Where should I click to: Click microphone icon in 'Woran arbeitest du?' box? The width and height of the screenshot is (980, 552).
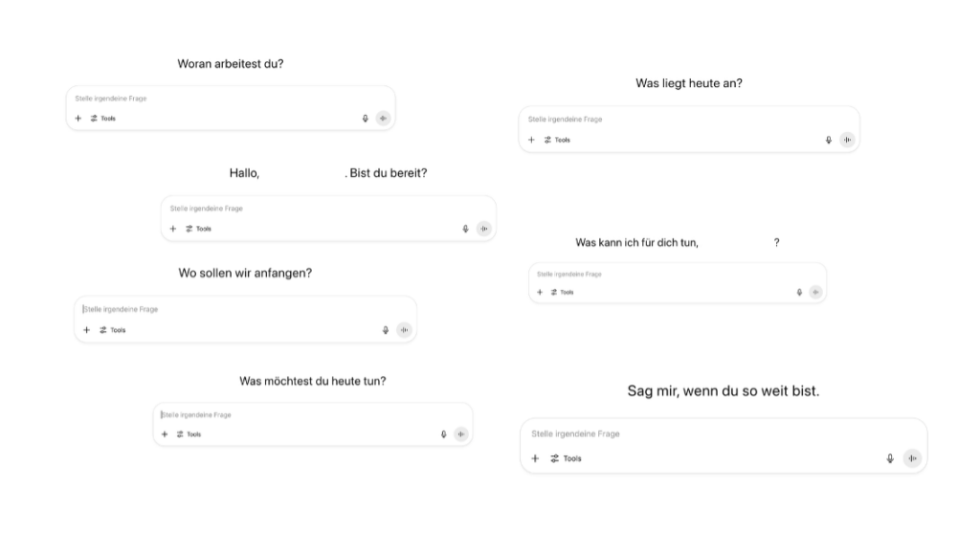click(x=365, y=118)
